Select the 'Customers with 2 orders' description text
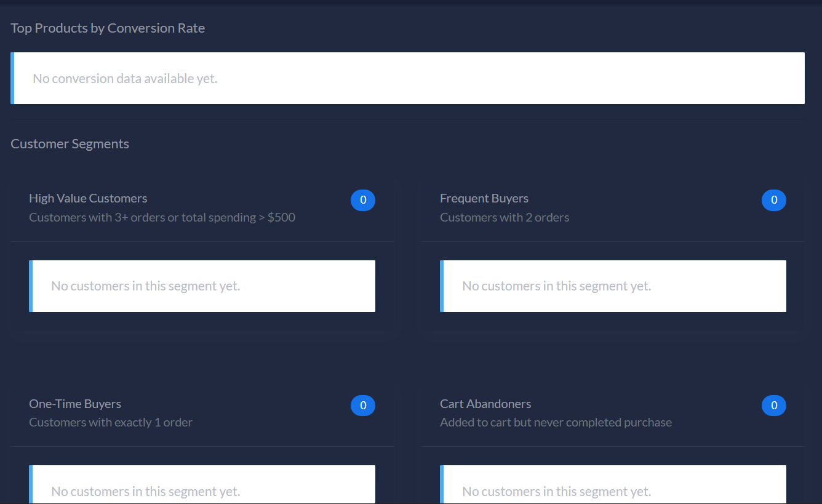Screen dimensions: 822x504 tap(505, 217)
